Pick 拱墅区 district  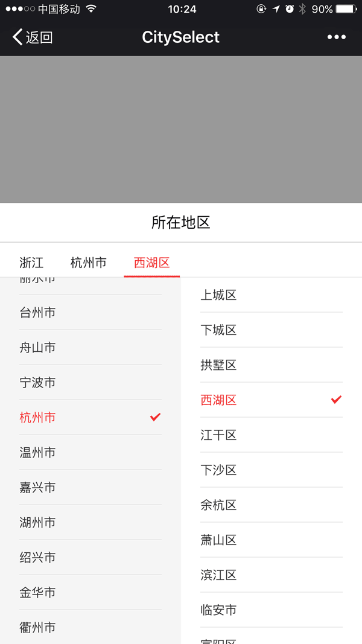click(271, 365)
